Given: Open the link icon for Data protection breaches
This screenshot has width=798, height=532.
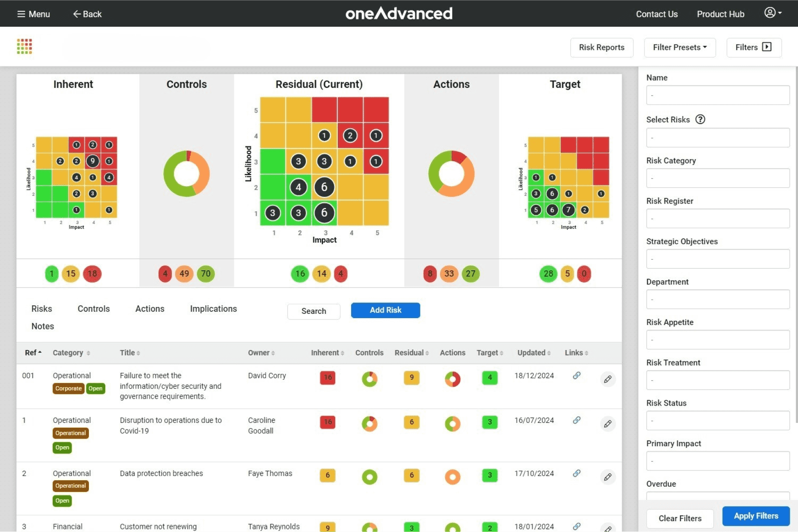Looking at the screenshot, I should [576, 473].
